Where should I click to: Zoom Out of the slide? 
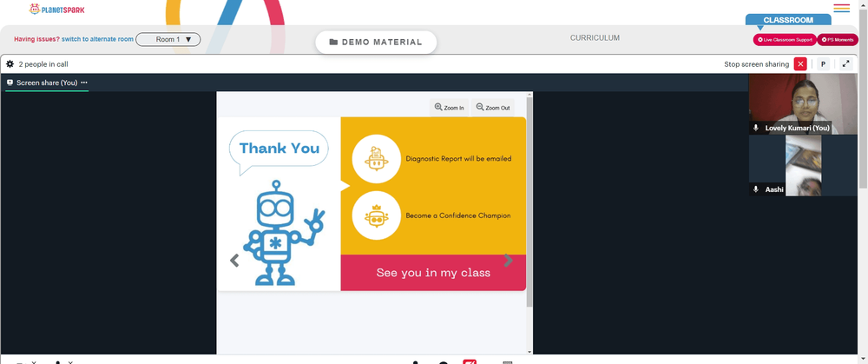(493, 108)
